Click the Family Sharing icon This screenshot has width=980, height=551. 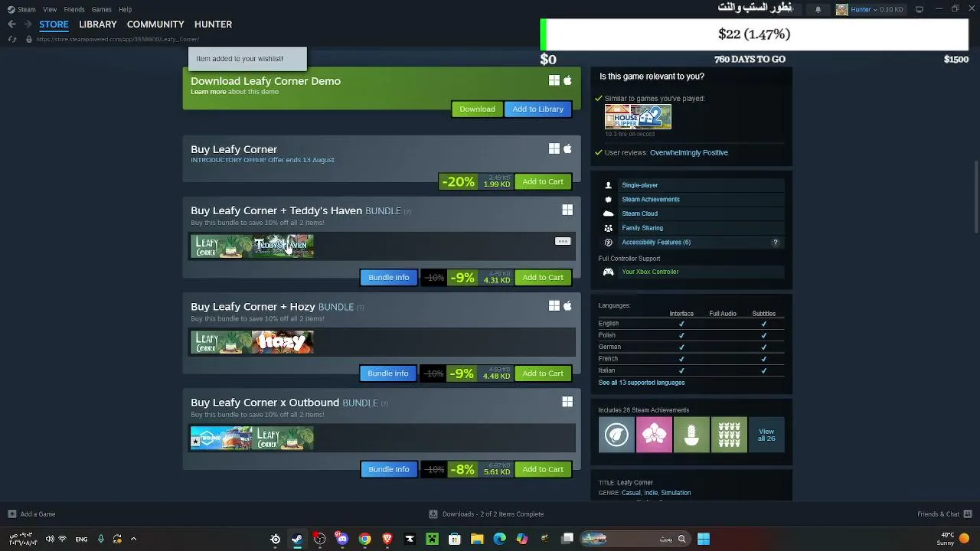(x=609, y=228)
